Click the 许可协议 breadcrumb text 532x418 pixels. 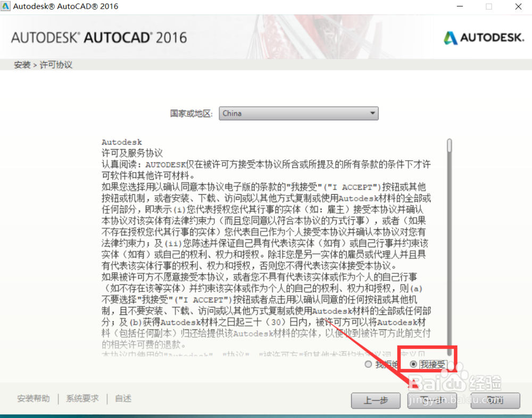(56, 65)
